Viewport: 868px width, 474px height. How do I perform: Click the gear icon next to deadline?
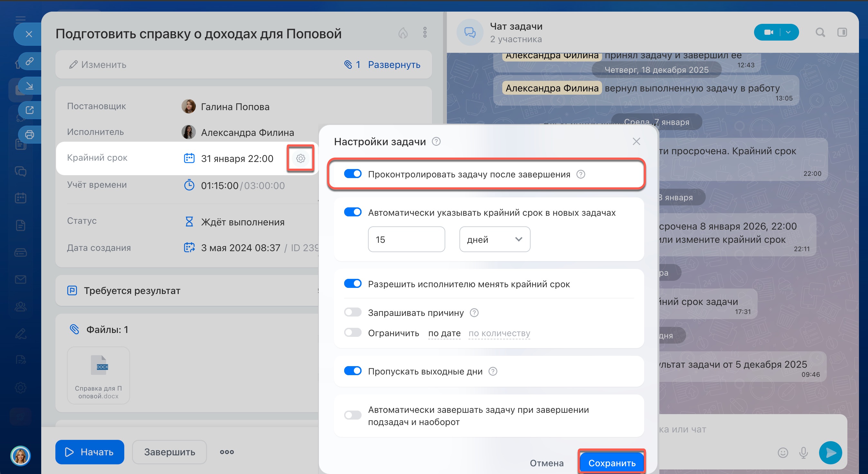(x=300, y=158)
